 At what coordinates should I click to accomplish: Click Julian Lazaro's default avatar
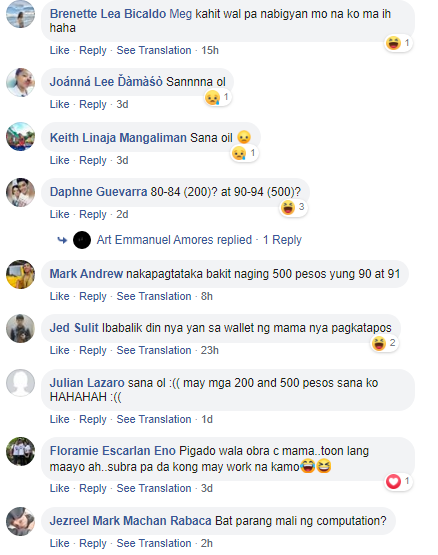pos(21,383)
